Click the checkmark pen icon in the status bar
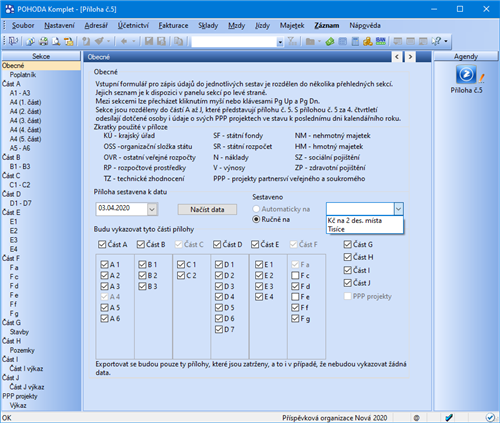This screenshot has height=423, width=500. click(449, 417)
